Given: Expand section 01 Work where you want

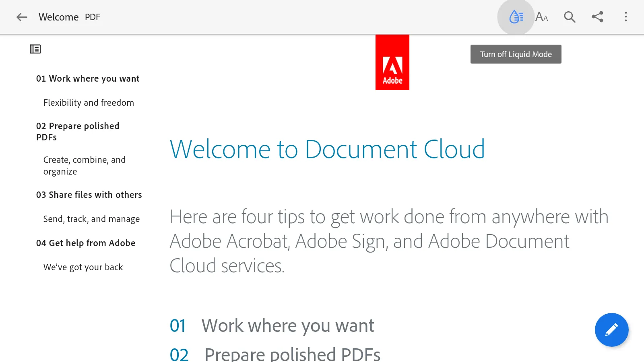Looking at the screenshot, I should [88, 78].
